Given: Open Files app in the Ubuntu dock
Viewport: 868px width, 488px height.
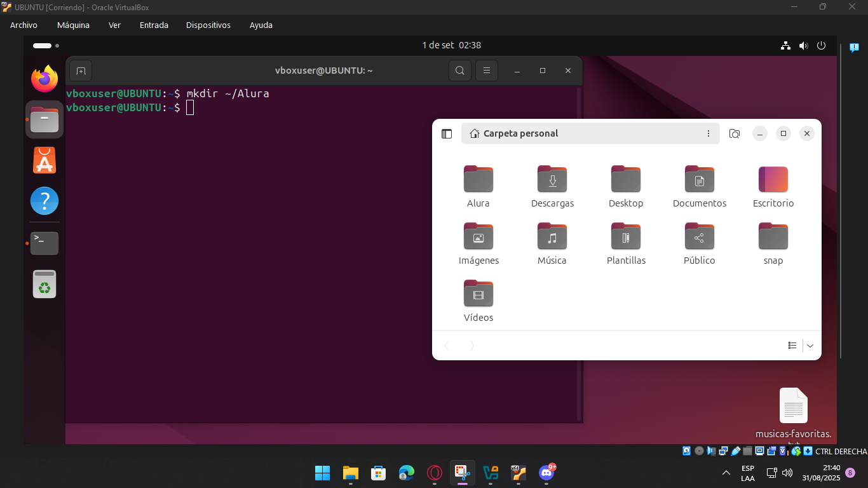Looking at the screenshot, I should coord(44,119).
